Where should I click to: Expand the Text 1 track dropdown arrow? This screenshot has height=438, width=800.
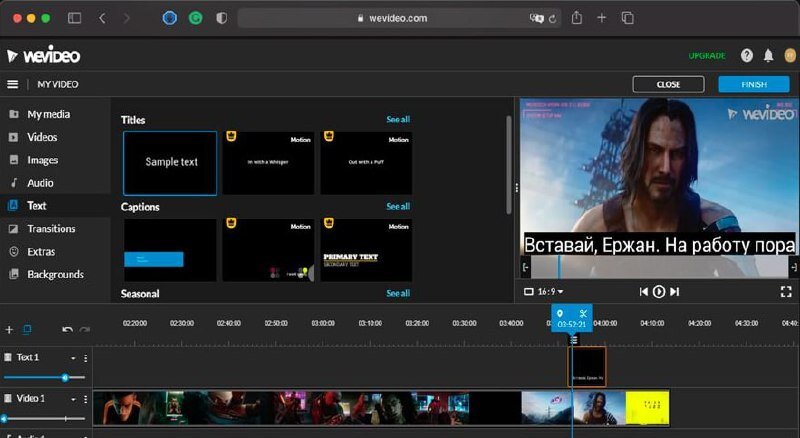point(73,358)
